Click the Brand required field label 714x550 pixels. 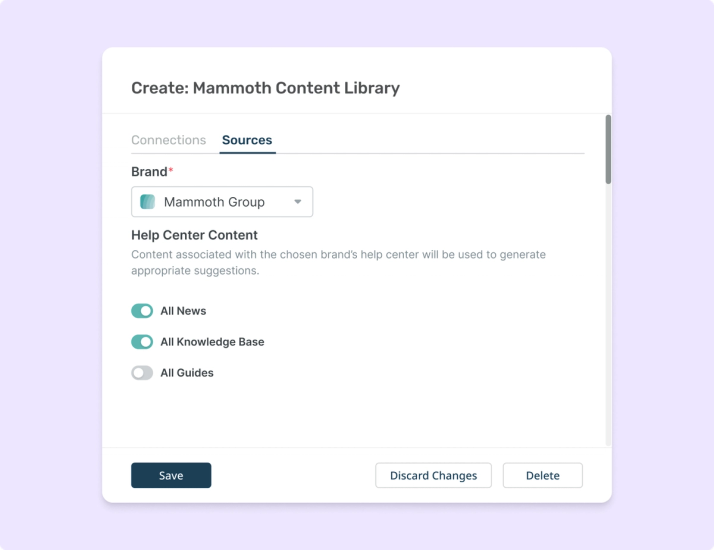[152, 172]
